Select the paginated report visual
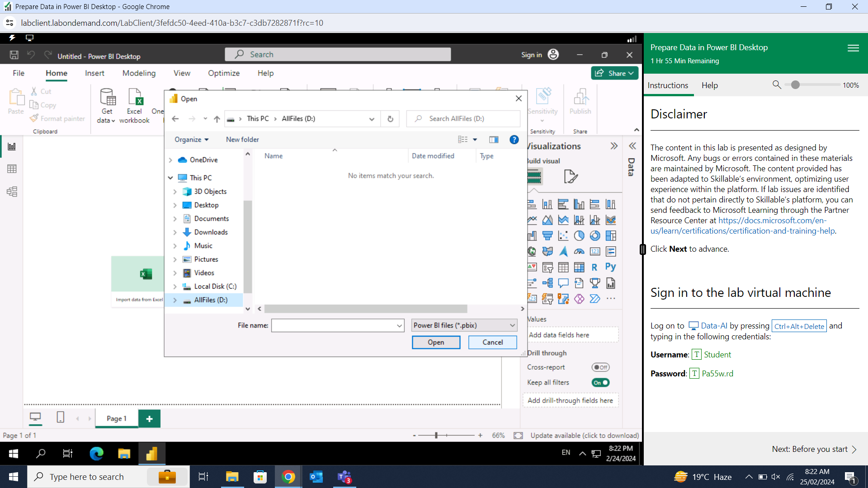Viewport: 868px width, 488px height. (611, 283)
